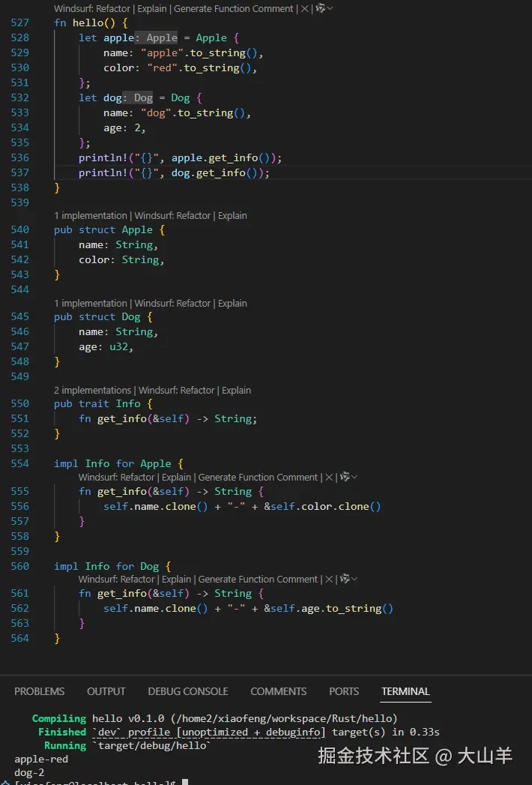Click 'Windsurf: Refactor' above struct Apple

coord(172,215)
